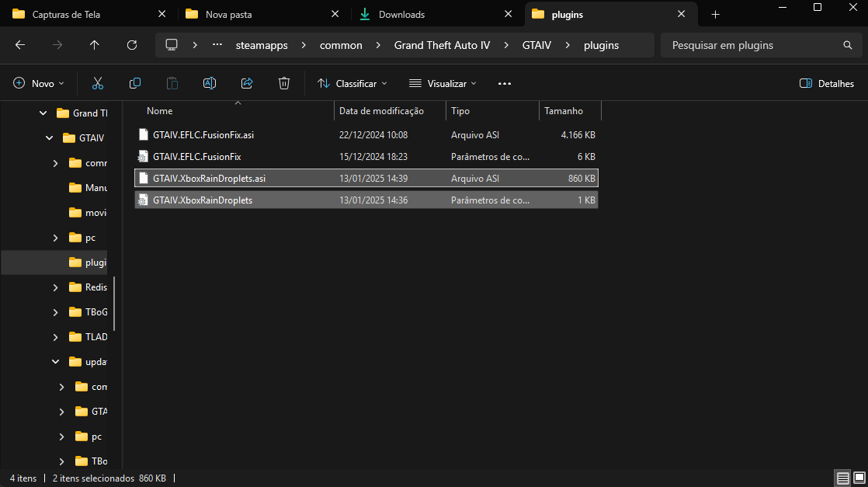Switch to details list view icon in status bar

click(842, 478)
